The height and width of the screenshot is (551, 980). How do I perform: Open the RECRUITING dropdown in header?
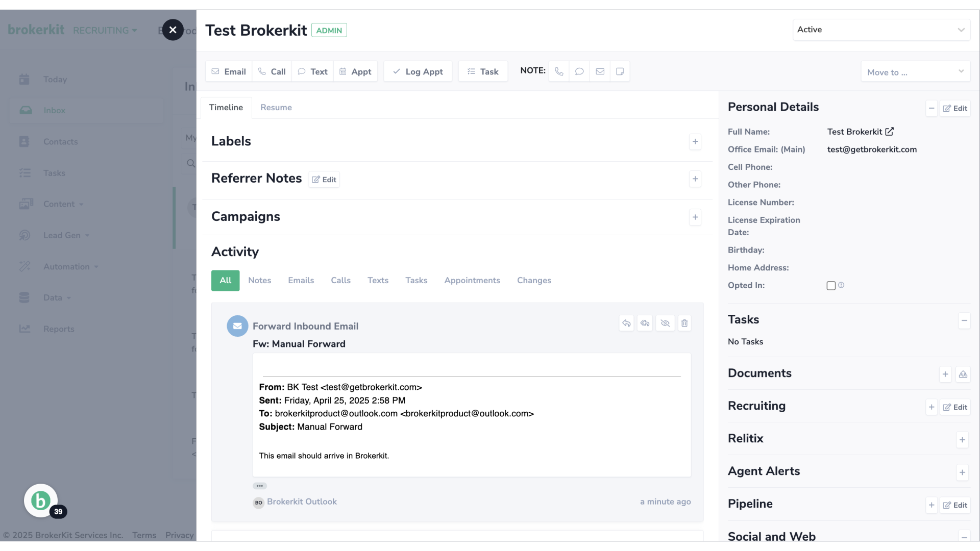105,31
